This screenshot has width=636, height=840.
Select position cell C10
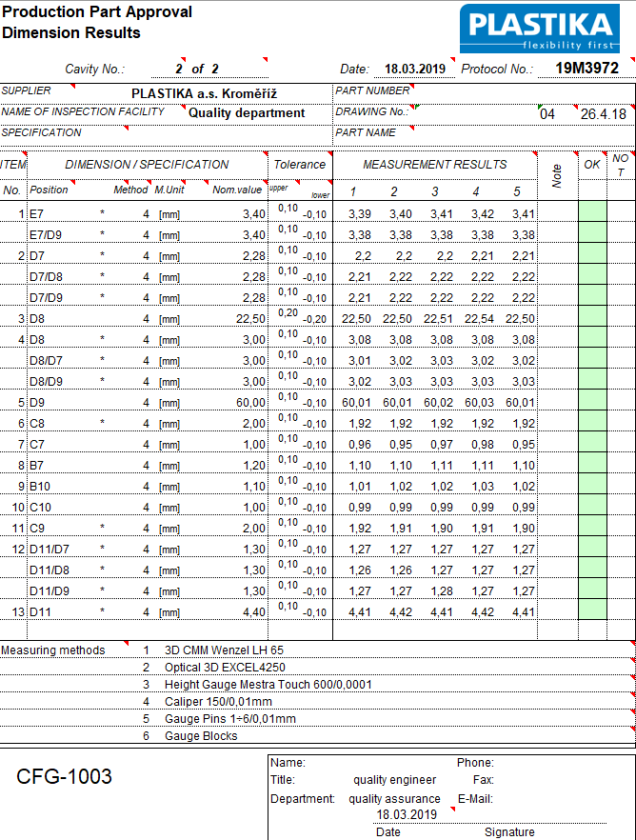pos(40,508)
